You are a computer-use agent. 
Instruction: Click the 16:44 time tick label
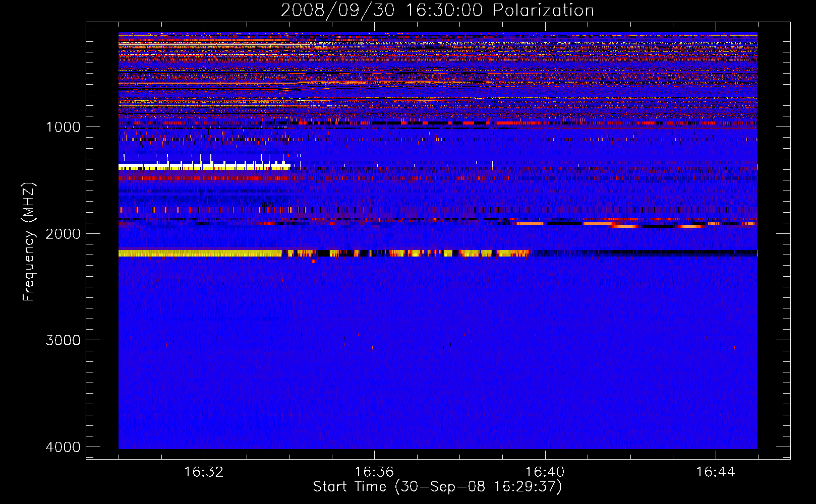coord(716,472)
